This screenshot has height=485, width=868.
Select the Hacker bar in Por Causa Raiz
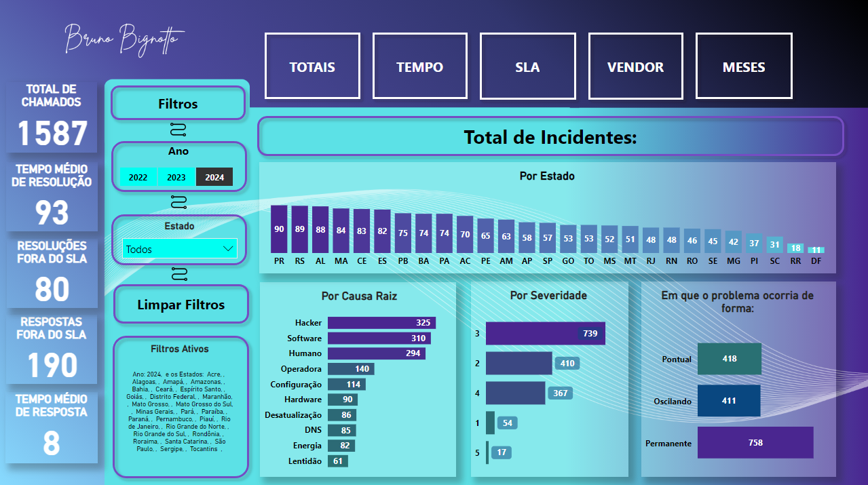coord(381,323)
